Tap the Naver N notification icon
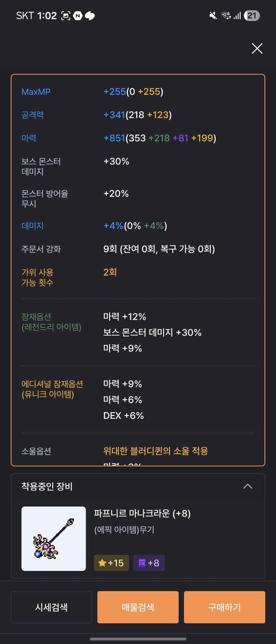This screenshot has height=644, width=276. coord(78,16)
